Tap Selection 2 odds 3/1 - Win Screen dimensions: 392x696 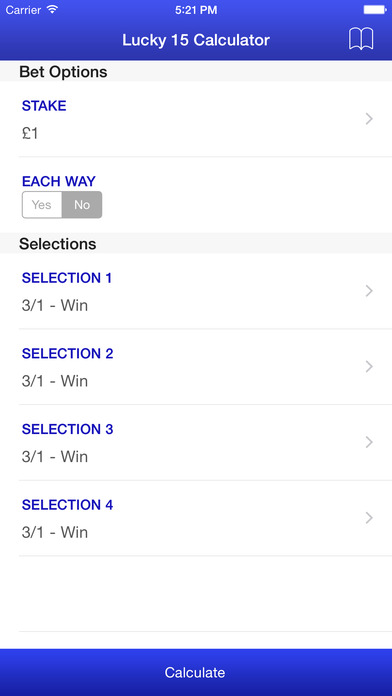coord(55,381)
